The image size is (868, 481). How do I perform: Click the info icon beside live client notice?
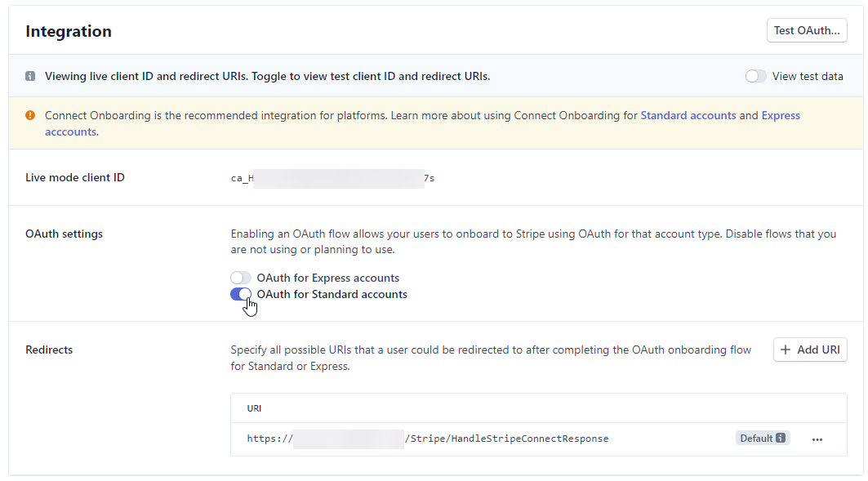click(30, 77)
